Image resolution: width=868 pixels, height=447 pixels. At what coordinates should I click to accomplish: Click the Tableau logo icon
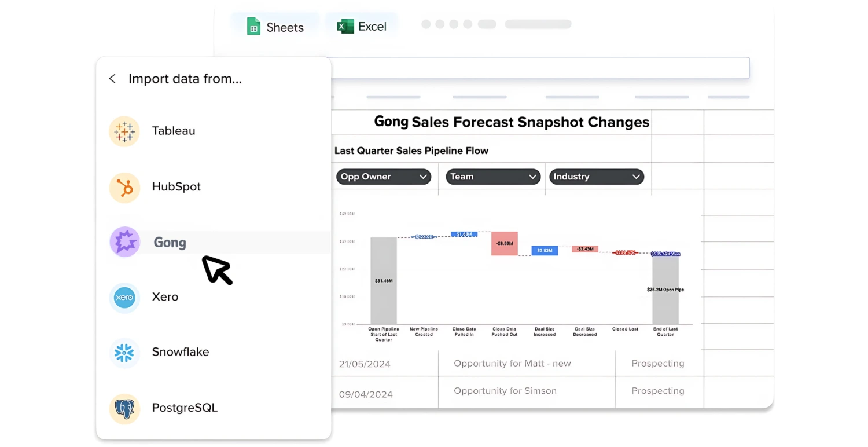click(124, 131)
